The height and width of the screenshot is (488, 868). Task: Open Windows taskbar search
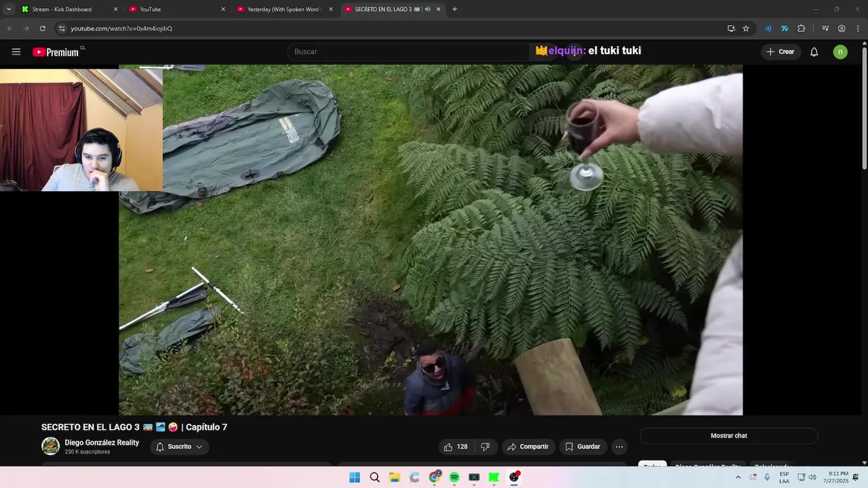(x=374, y=477)
